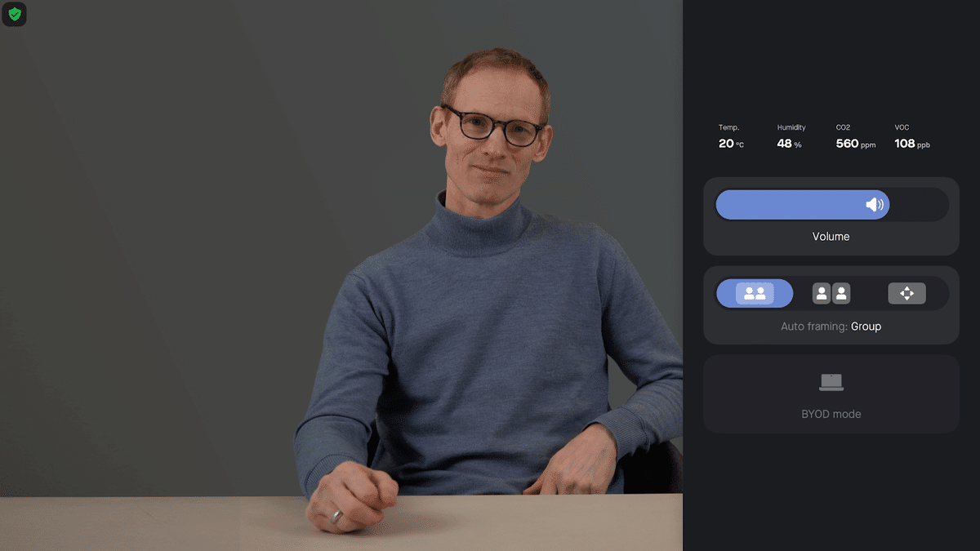
Task: Switch to individual speaker framing mode
Action: coord(831,293)
